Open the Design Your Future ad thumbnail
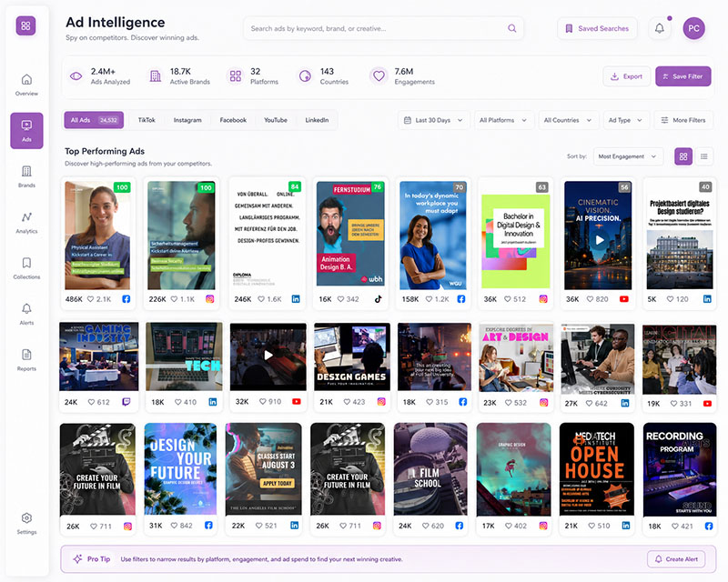The height and width of the screenshot is (582, 728). 180,468
